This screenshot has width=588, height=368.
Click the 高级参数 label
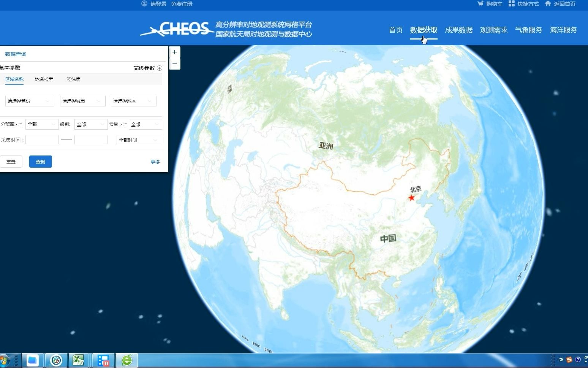[x=144, y=68]
